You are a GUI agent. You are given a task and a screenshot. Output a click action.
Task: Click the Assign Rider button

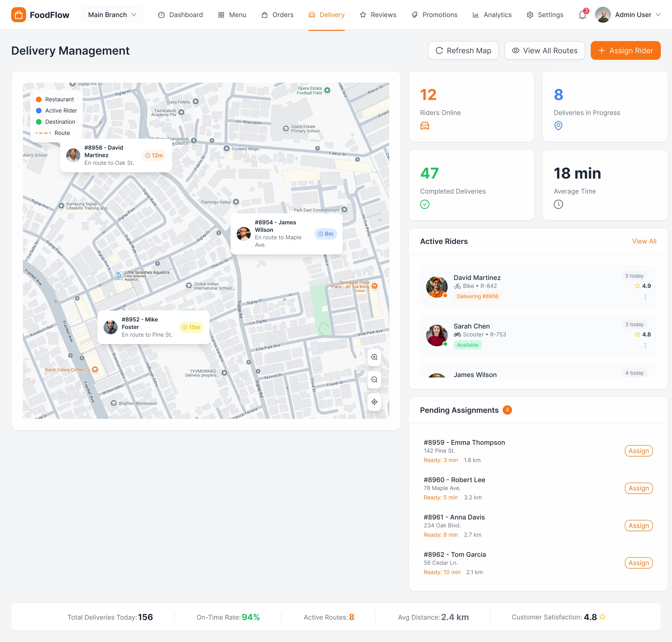(x=625, y=51)
